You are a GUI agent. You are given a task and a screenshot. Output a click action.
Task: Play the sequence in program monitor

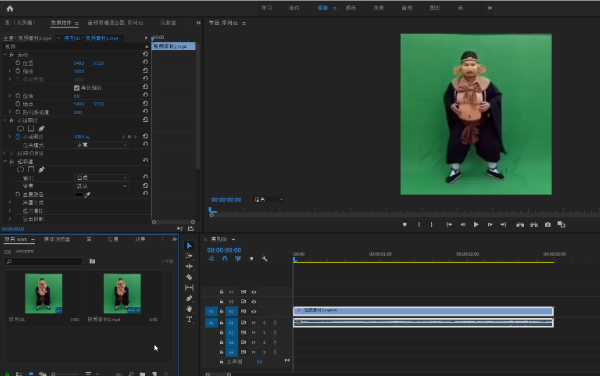476,225
